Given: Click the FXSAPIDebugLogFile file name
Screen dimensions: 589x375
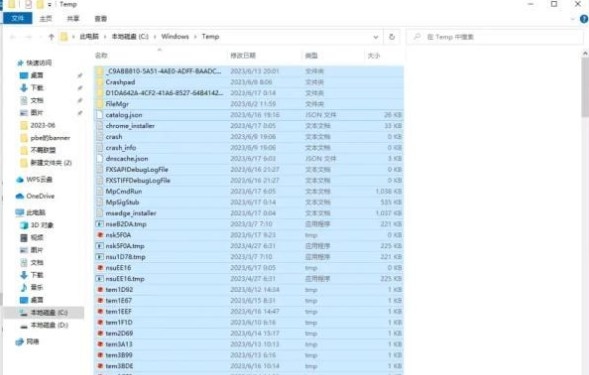Looking at the screenshot, I should [137, 169].
